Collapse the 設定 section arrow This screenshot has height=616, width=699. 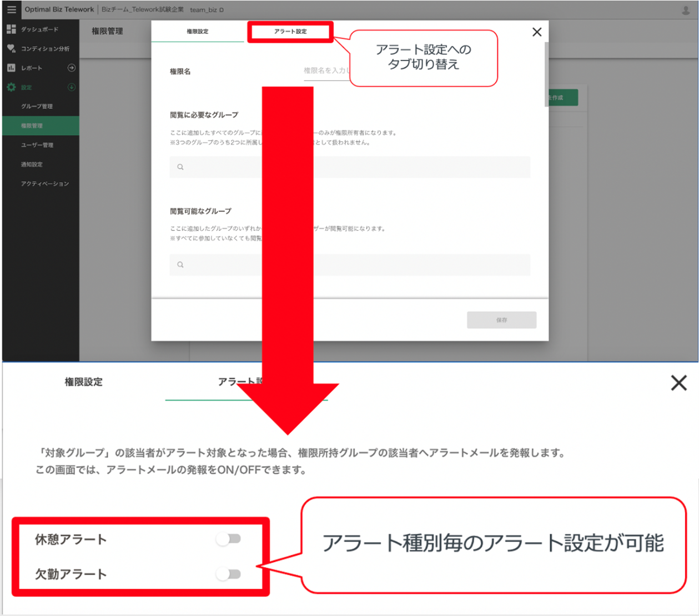72,87
